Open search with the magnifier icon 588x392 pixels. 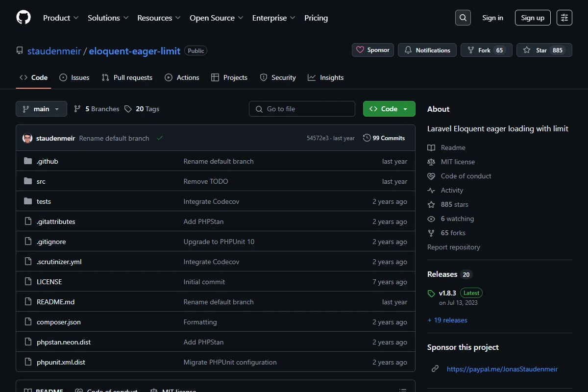tap(463, 18)
